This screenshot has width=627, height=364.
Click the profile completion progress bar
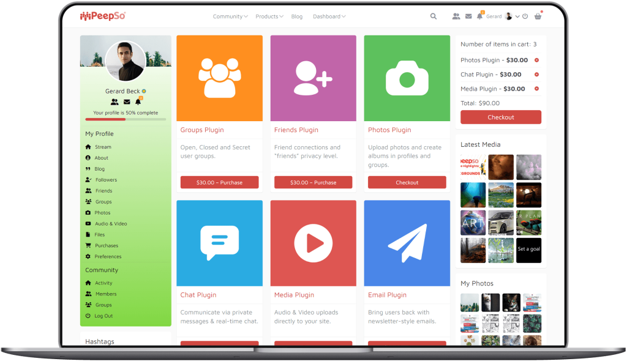tap(126, 119)
